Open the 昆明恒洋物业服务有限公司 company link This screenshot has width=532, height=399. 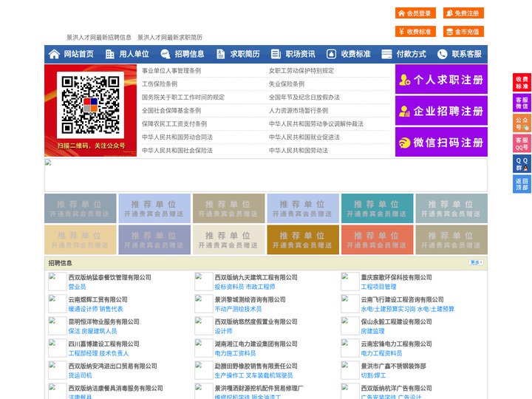point(104,321)
